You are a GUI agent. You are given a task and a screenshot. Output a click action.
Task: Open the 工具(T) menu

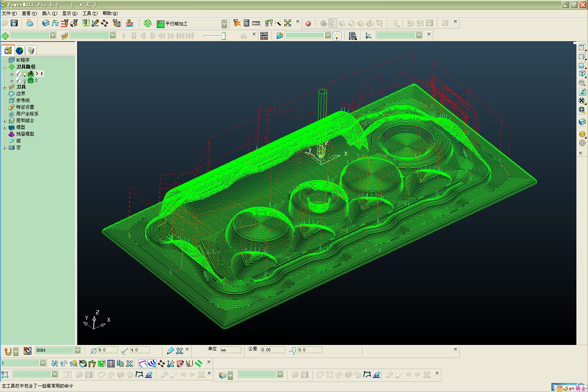point(90,13)
